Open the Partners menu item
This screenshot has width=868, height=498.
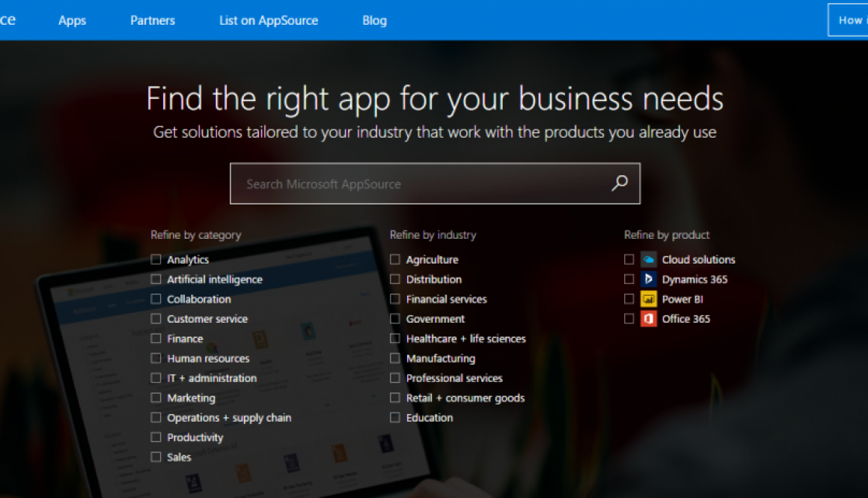153,20
